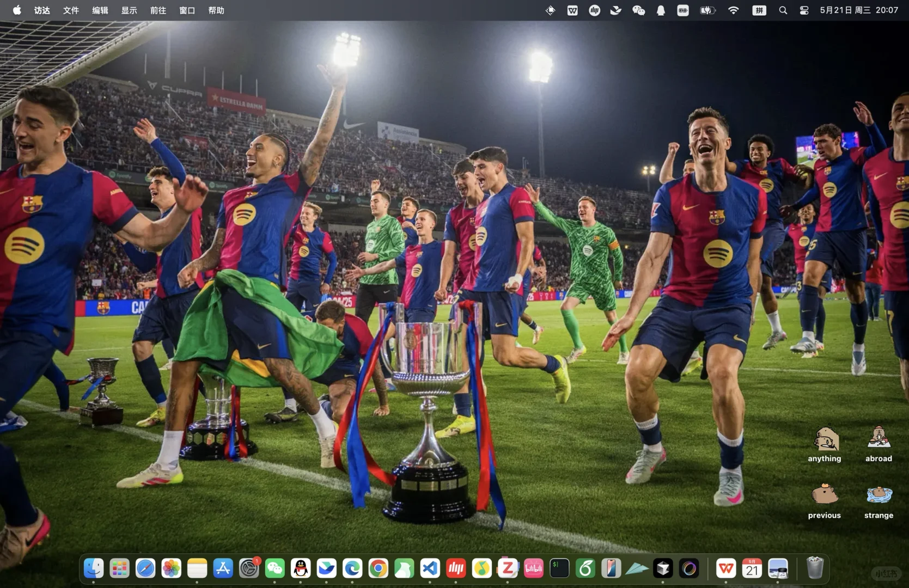Click the rounded battery widget menu bar icon
The width and height of the screenshot is (909, 588).
point(682,10)
